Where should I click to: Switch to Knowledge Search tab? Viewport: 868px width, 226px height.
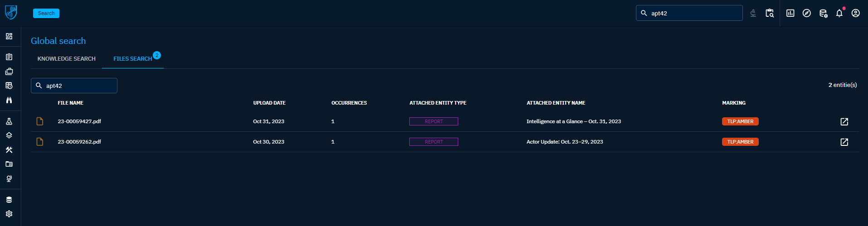[x=66, y=59]
